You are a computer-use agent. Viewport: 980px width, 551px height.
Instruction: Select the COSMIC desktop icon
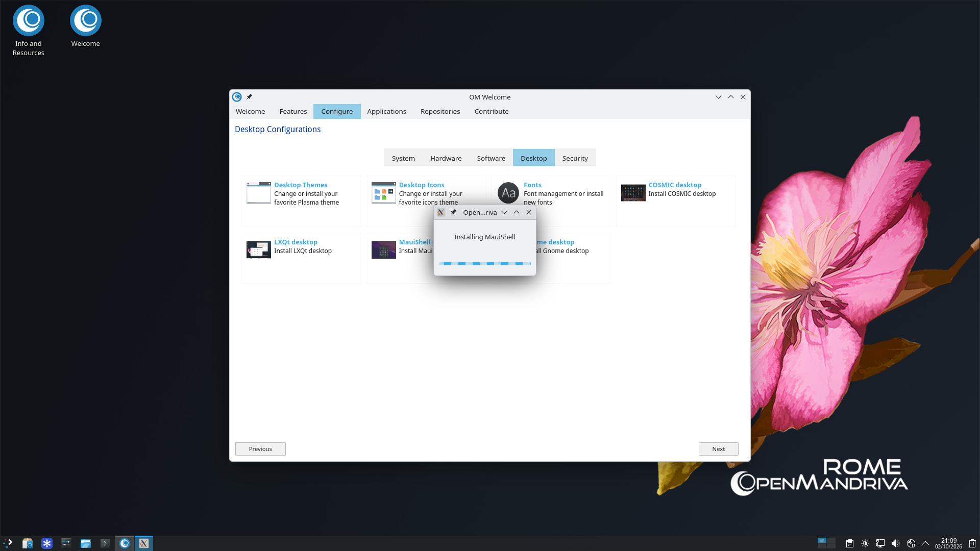(x=633, y=193)
